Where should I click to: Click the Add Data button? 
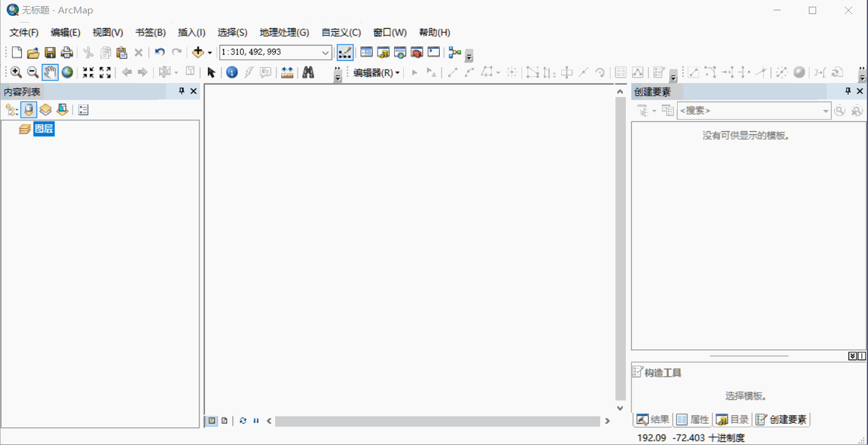pyautogui.click(x=198, y=52)
